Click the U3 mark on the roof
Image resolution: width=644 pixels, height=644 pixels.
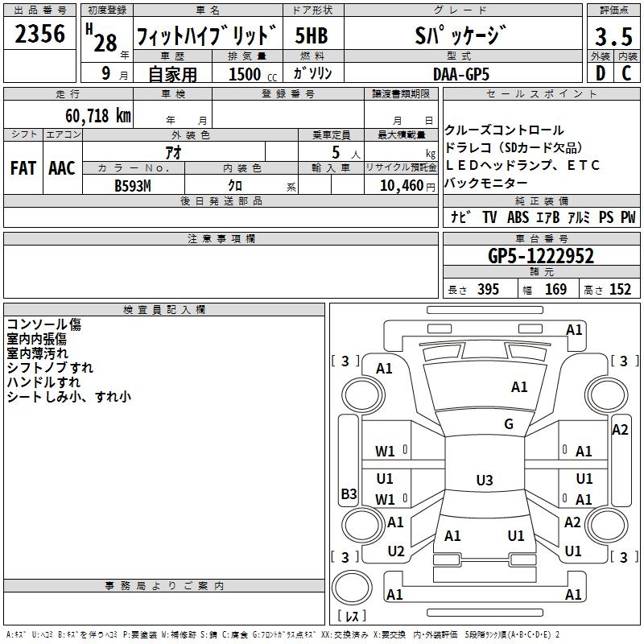coord(485,480)
